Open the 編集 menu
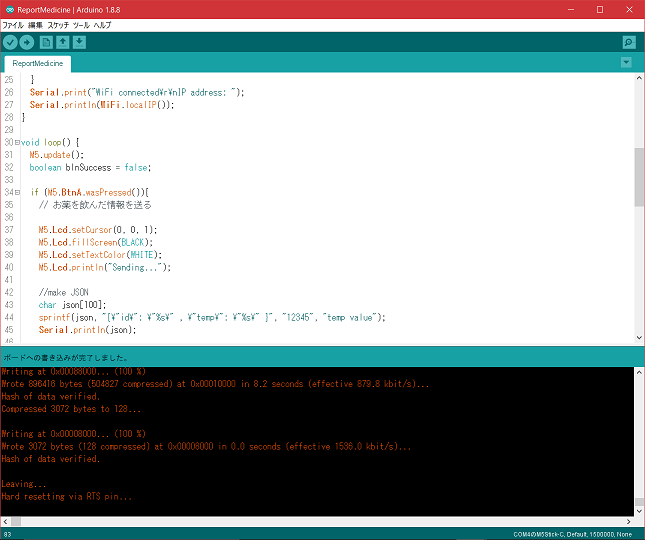Screen dimensions: 645x540 click(35, 25)
